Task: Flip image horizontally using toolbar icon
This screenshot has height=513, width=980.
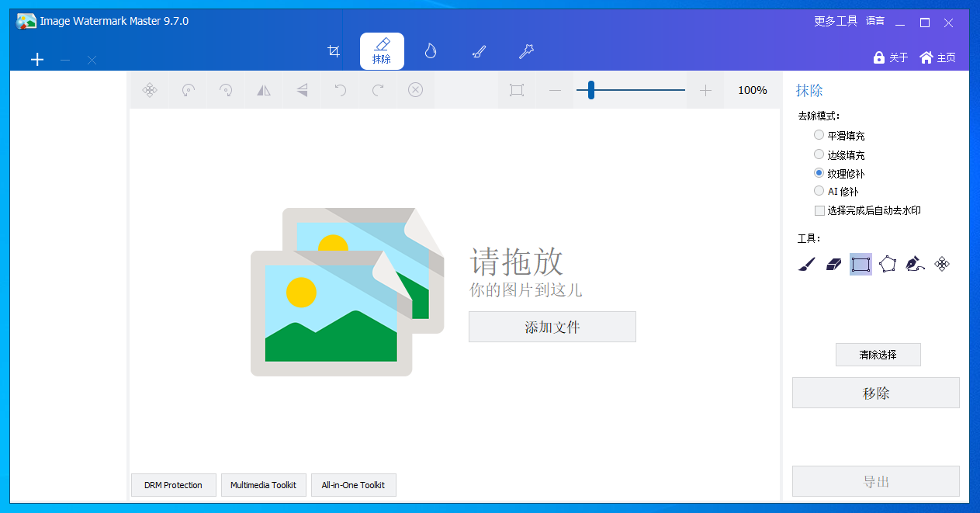Action: pos(264,90)
